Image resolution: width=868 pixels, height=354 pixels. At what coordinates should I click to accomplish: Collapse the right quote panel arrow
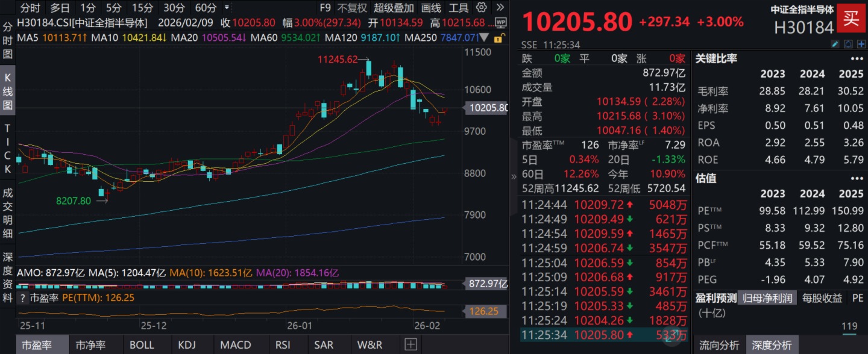click(514, 177)
